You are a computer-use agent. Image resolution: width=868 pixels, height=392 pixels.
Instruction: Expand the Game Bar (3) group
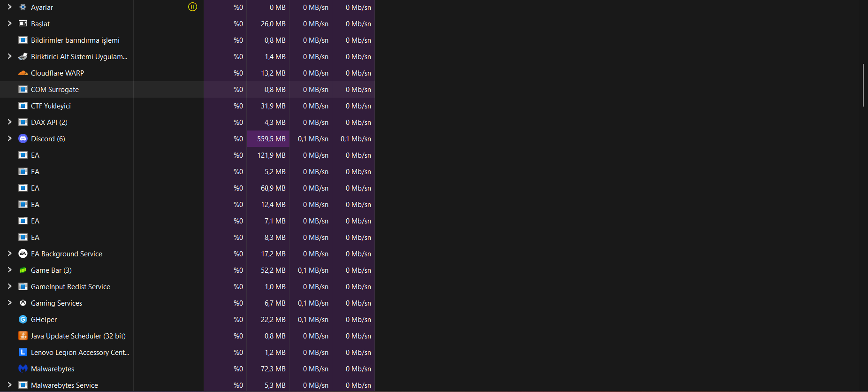pos(9,270)
